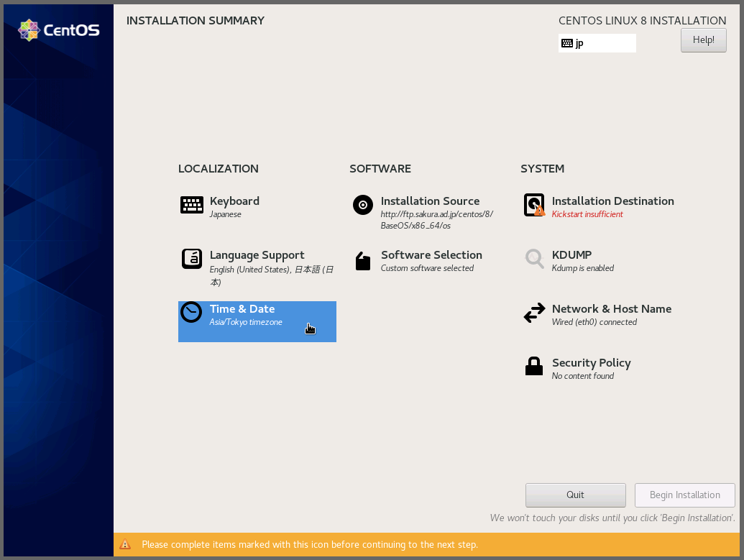Open Language Support via its icon
Screen dimensions: 744x560
(191, 259)
